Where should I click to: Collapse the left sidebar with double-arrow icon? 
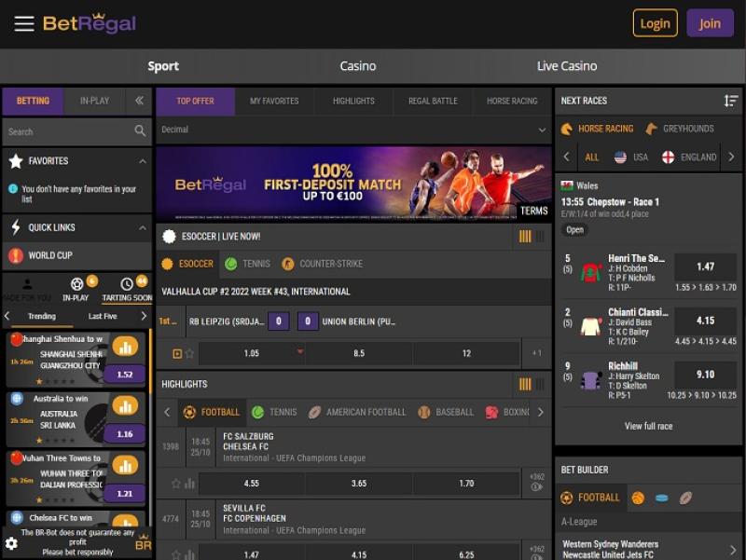[x=139, y=101]
